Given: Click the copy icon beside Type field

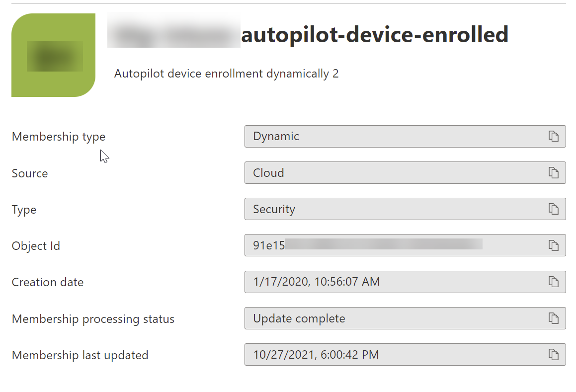Looking at the screenshot, I should pyautogui.click(x=554, y=209).
